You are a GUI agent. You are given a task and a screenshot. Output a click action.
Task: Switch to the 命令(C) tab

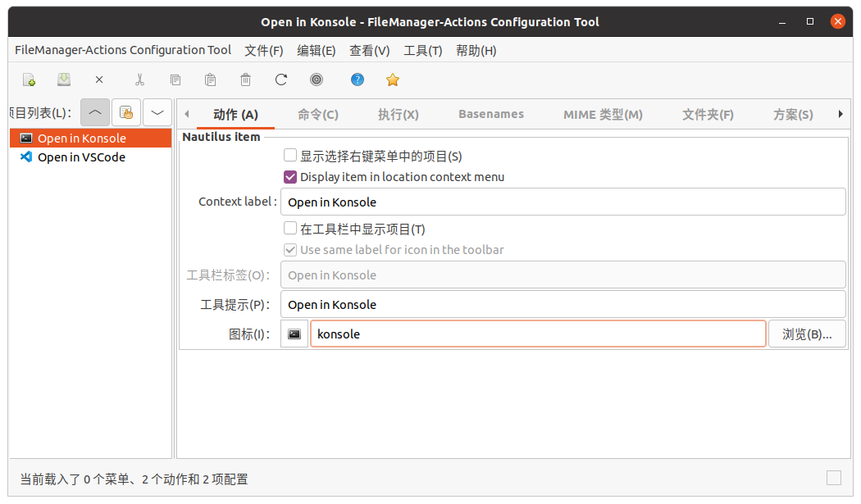click(318, 115)
